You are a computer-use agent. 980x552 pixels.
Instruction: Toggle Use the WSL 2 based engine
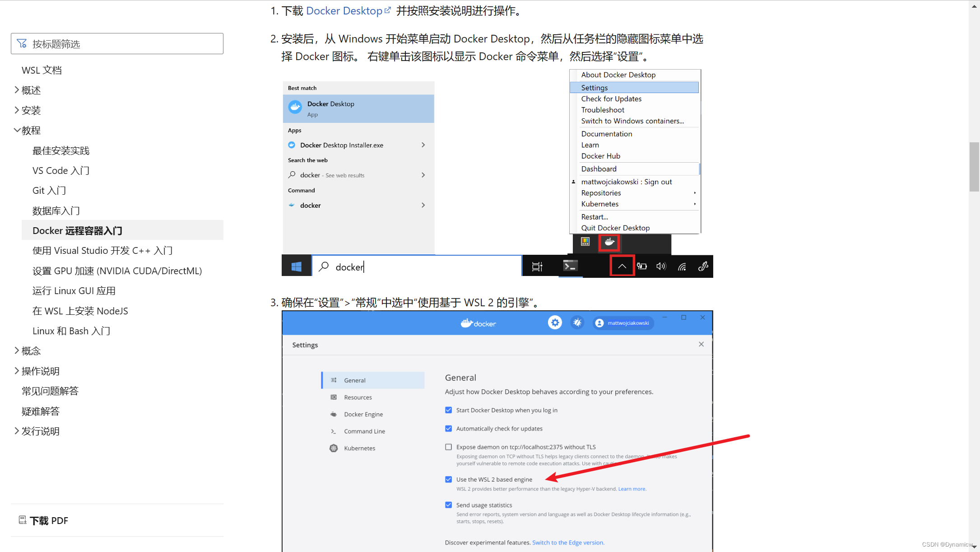pos(447,479)
